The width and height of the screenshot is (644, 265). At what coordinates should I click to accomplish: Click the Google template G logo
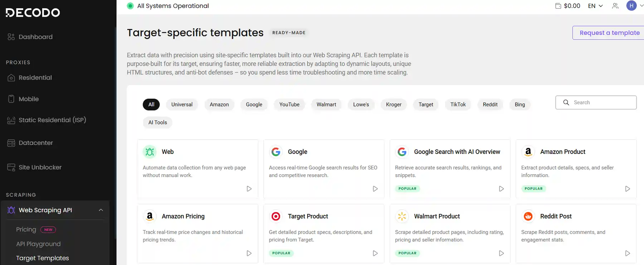(276, 152)
